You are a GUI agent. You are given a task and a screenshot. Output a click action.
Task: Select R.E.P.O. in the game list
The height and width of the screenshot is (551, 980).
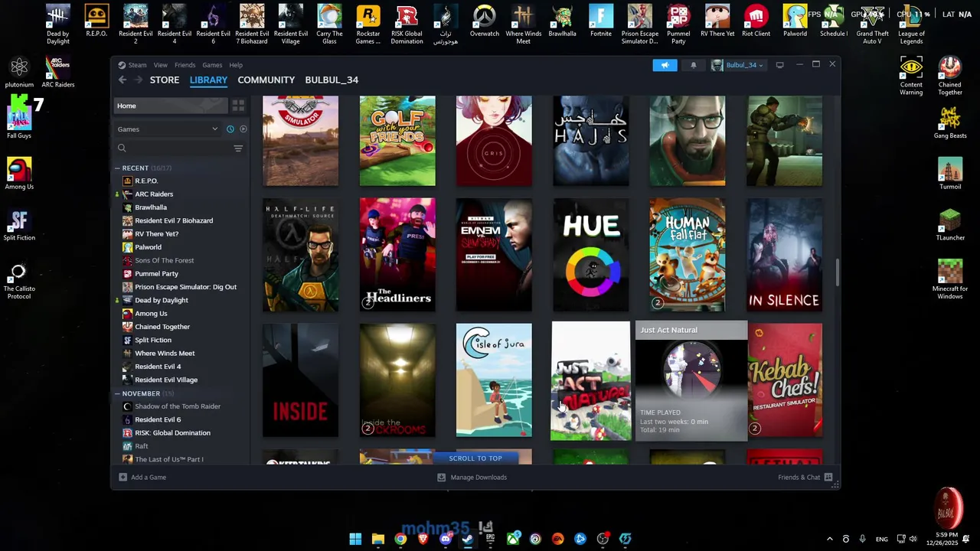146,181
